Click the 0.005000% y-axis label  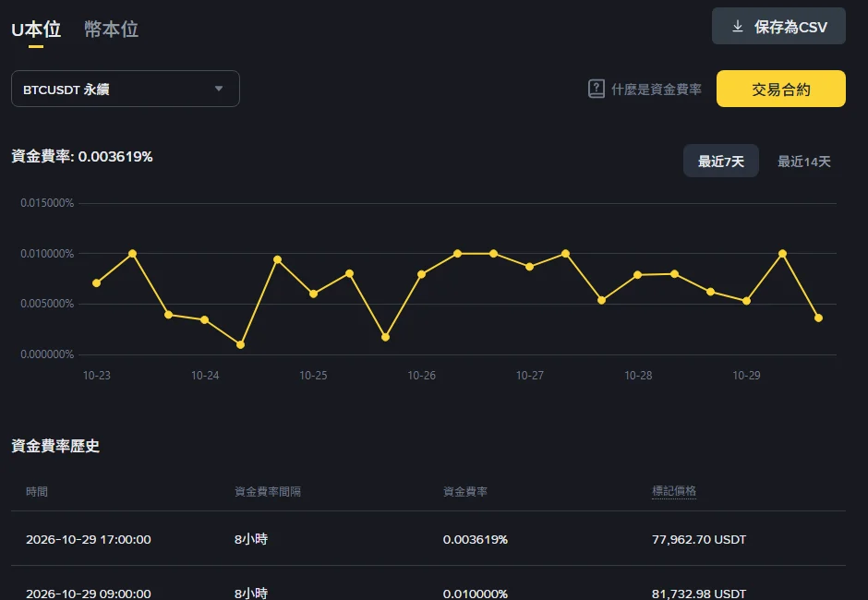click(x=47, y=304)
